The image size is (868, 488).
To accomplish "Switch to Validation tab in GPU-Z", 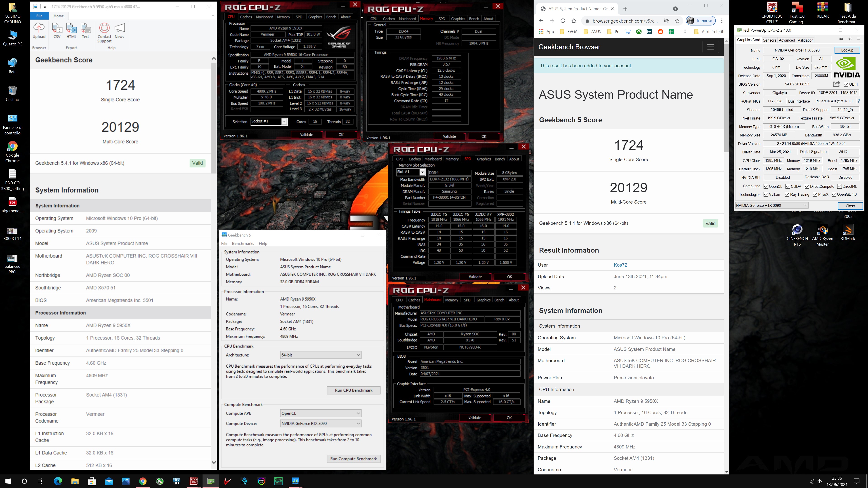I will tap(805, 40).
